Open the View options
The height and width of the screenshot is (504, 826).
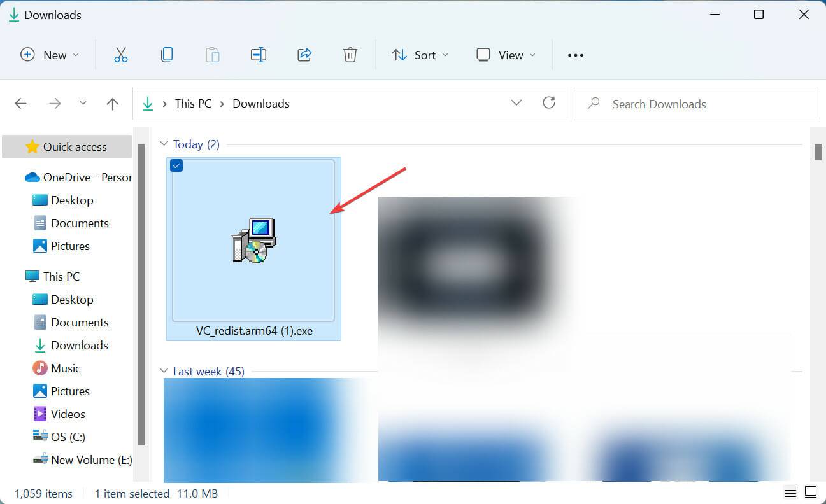coord(505,55)
